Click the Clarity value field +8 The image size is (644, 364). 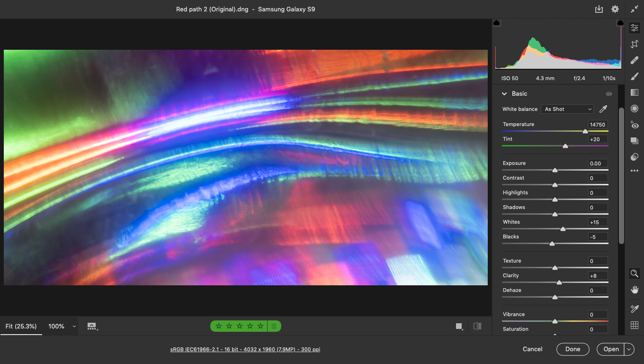click(x=598, y=276)
